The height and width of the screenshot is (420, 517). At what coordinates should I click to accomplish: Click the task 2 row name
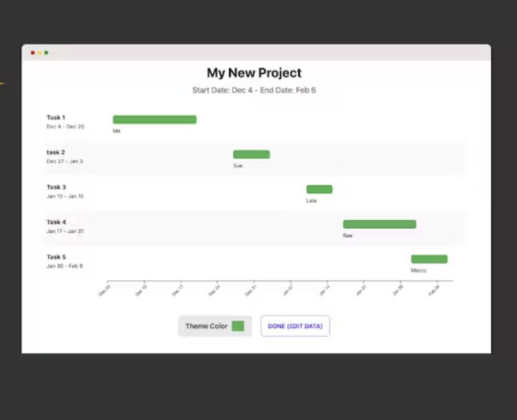(56, 152)
